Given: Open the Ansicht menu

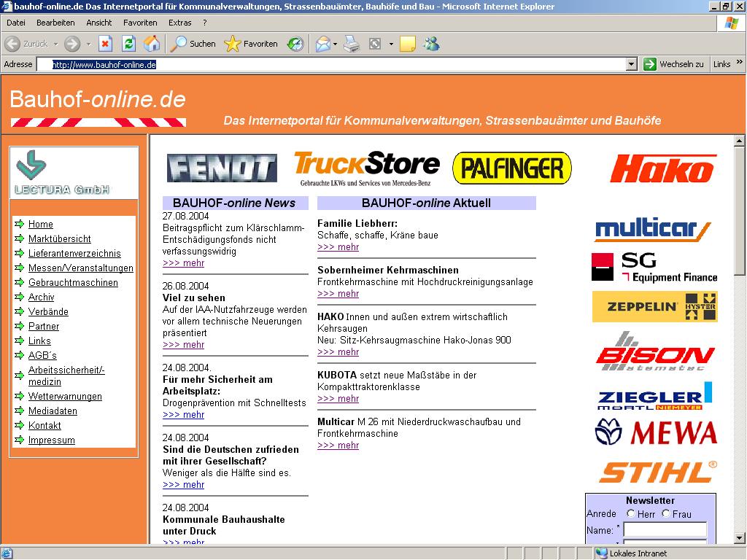Looking at the screenshot, I should [x=98, y=23].
